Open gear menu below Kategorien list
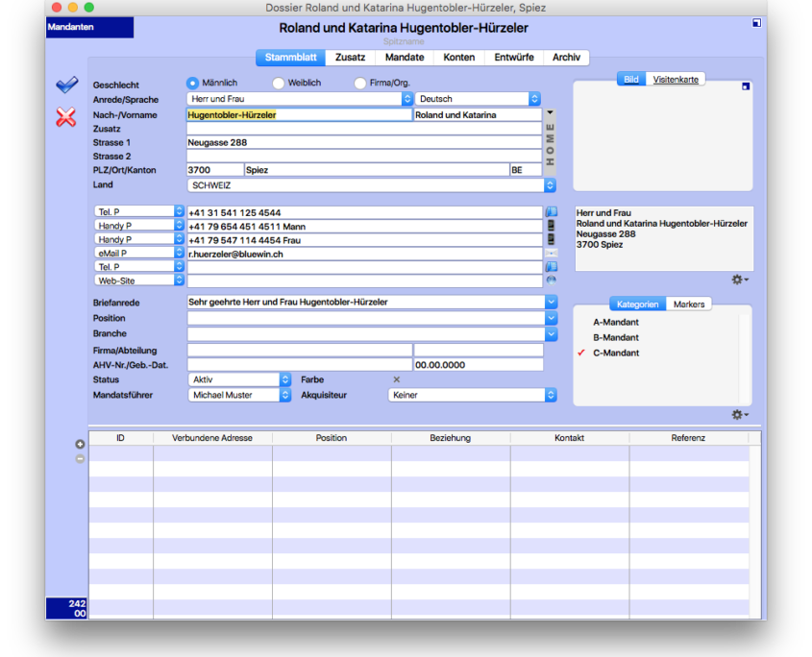 (x=740, y=415)
